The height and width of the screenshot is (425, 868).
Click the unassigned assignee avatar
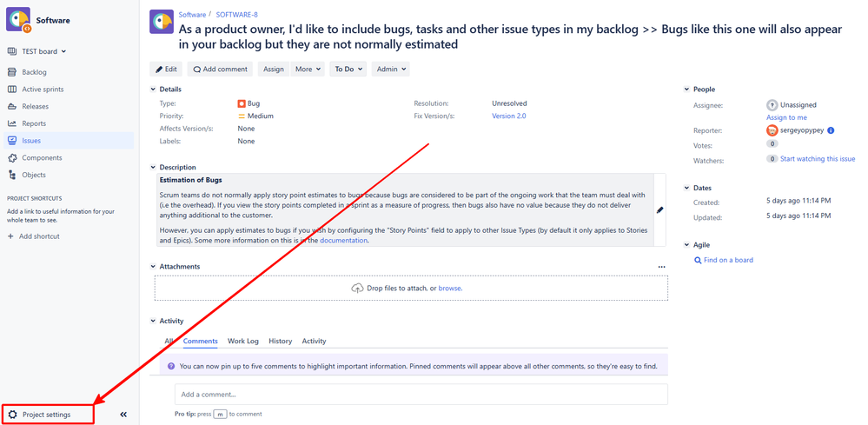click(x=772, y=104)
